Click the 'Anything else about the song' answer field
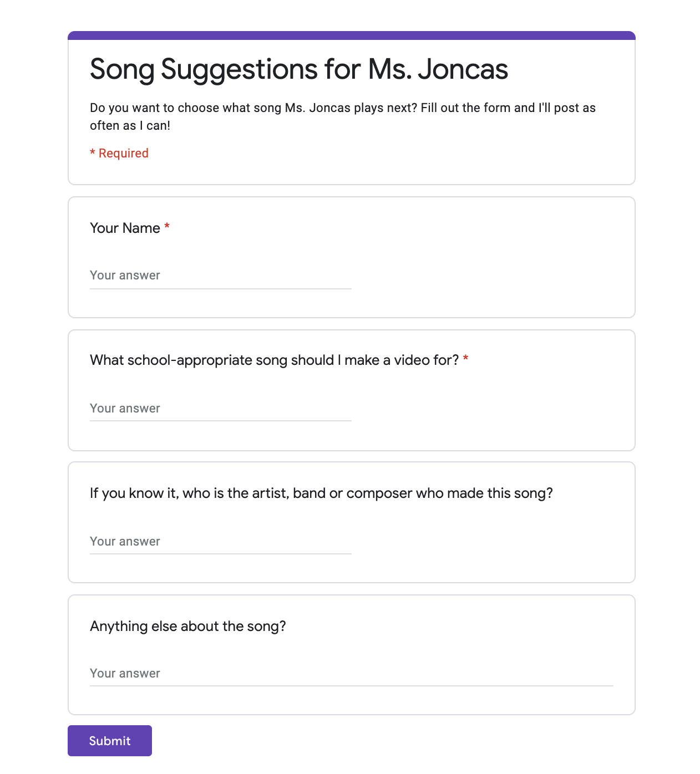The height and width of the screenshot is (774, 700). pyautogui.click(x=351, y=674)
